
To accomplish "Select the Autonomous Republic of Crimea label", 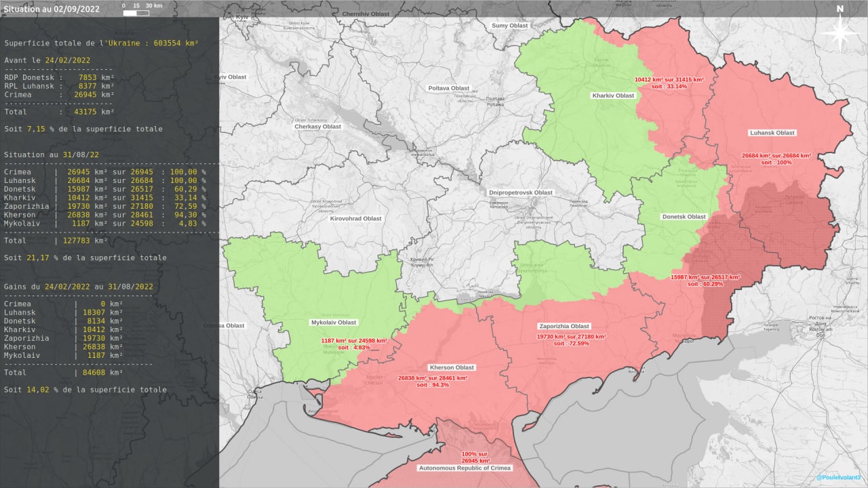I will 465,468.
